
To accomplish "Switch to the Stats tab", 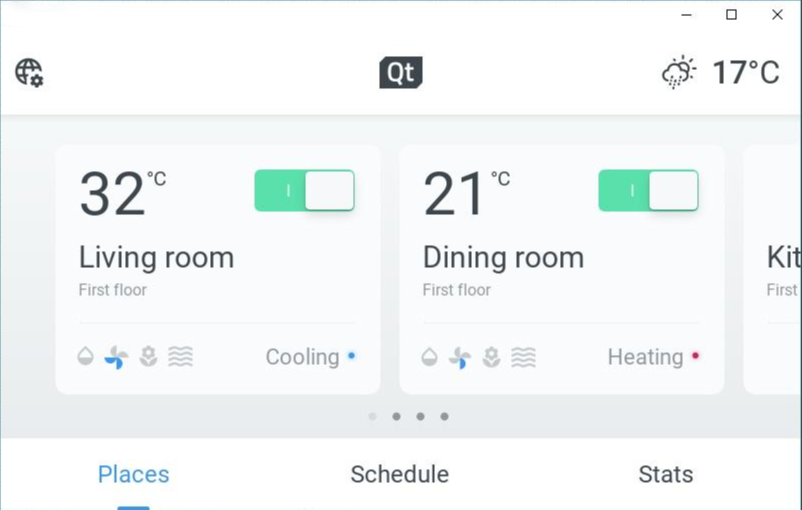I will point(665,474).
